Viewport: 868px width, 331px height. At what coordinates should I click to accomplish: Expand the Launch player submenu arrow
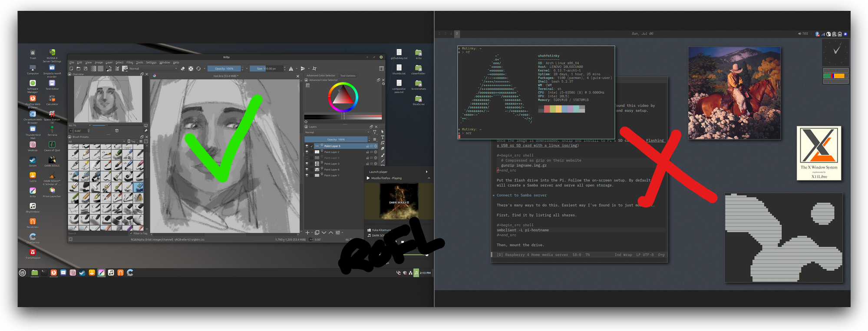[x=427, y=172]
